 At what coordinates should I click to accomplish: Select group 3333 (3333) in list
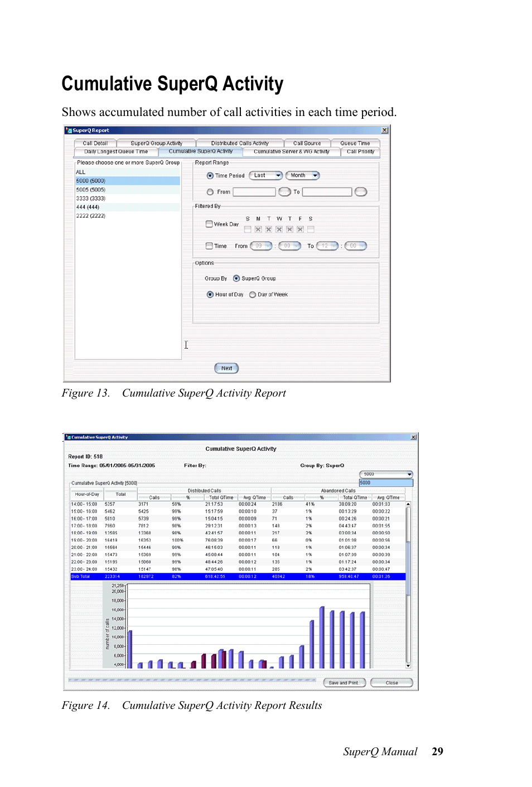(x=128, y=199)
